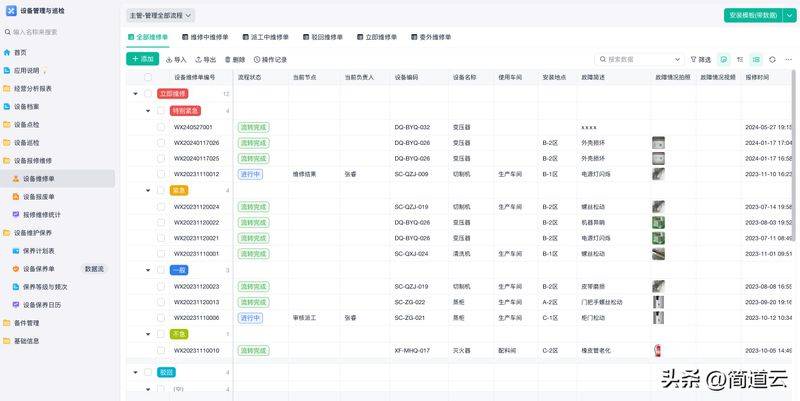The image size is (800, 401).
Task: Open 首页 home in sidebar
Action: tap(20, 52)
